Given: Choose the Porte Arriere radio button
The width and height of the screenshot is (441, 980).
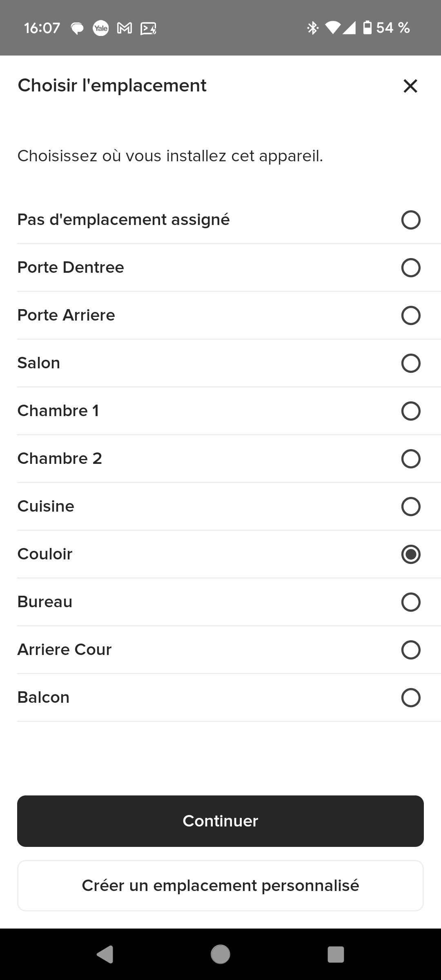Looking at the screenshot, I should click(410, 316).
